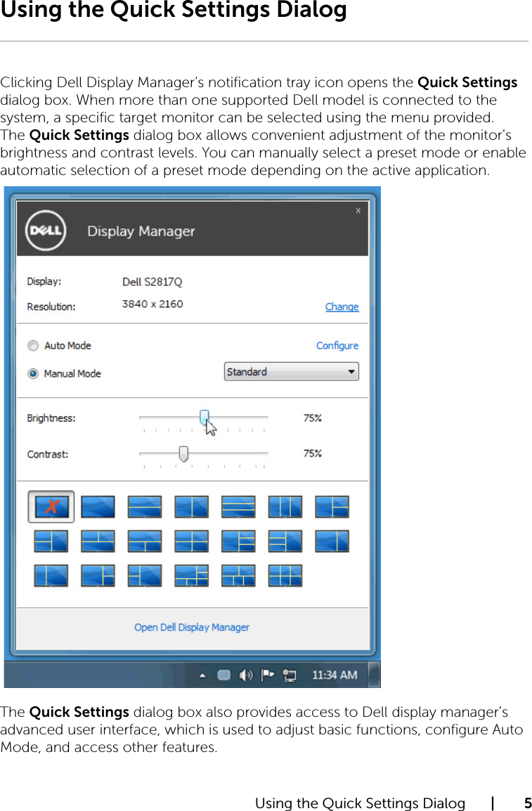532x811 pixels.
Task: Select Manual Mode radio button
Action: pos(33,373)
